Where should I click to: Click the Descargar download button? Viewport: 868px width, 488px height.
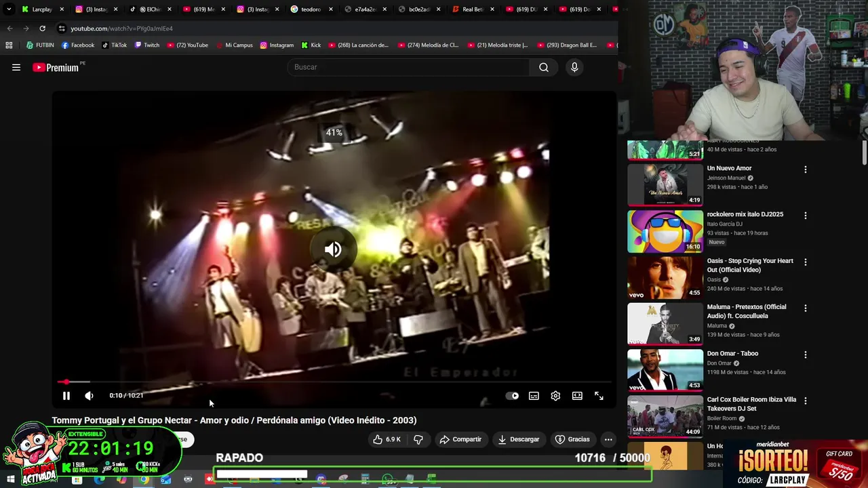coord(519,439)
